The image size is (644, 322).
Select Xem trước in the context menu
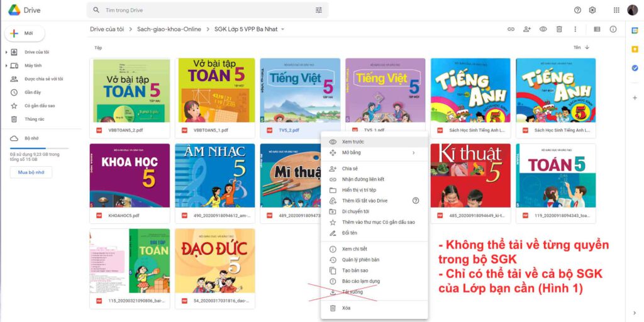coord(374,142)
